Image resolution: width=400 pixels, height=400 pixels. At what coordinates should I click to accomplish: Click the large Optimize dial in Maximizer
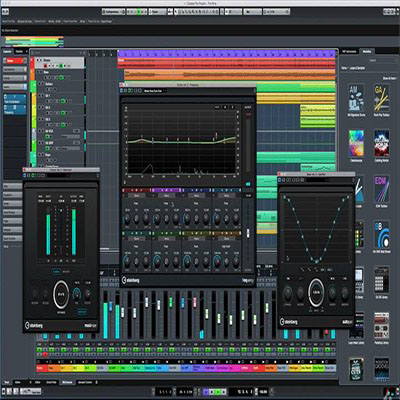pyautogui.click(x=61, y=294)
